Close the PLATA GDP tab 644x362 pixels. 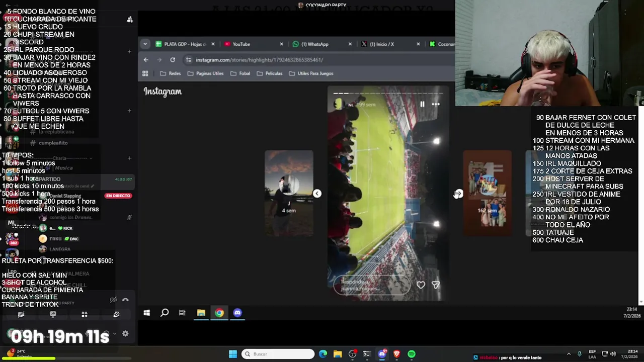point(213,44)
